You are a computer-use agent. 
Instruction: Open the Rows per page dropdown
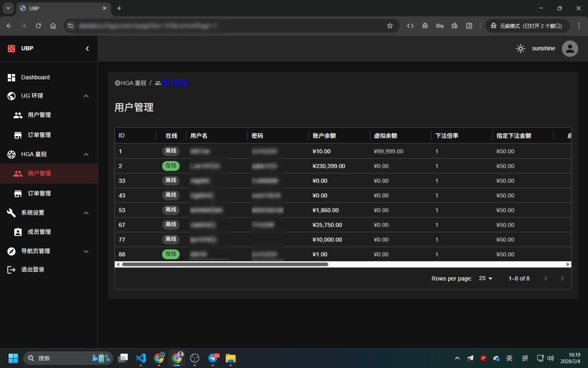(485, 278)
